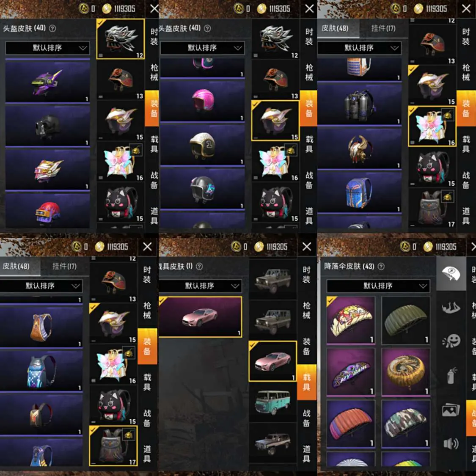Choose the pink glossy helmet skin

point(203,100)
